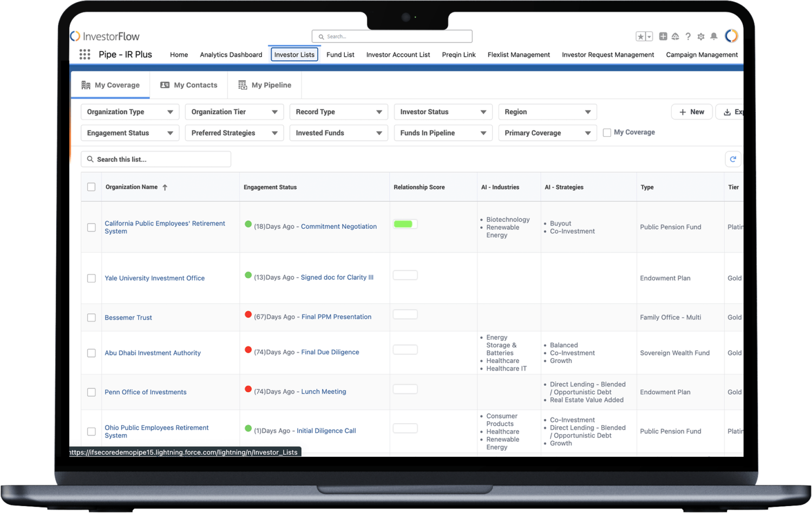
Task: Open the Organization Type dropdown
Action: [x=130, y=112]
